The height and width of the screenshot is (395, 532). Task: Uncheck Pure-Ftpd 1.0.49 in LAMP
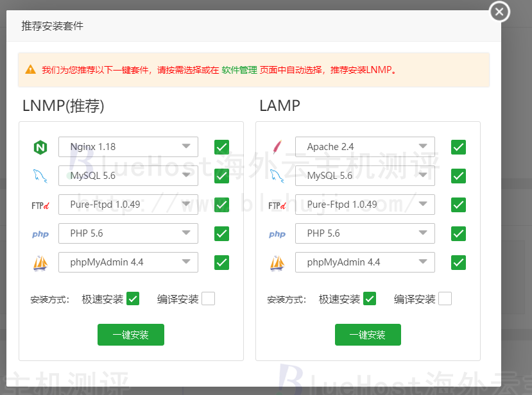point(458,205)
